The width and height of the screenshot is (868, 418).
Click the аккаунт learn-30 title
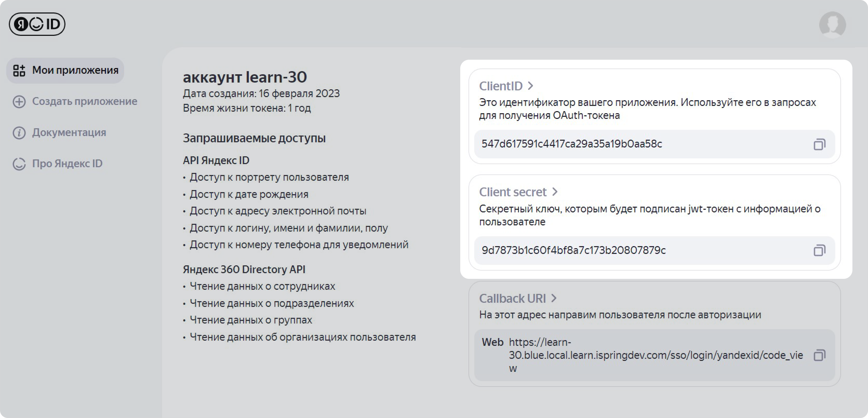pos(245,77)
